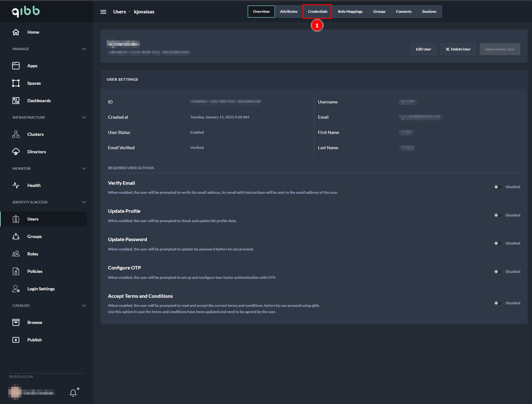
Task: Click the Users breadcrumb link
Action: tap(120, 12)
